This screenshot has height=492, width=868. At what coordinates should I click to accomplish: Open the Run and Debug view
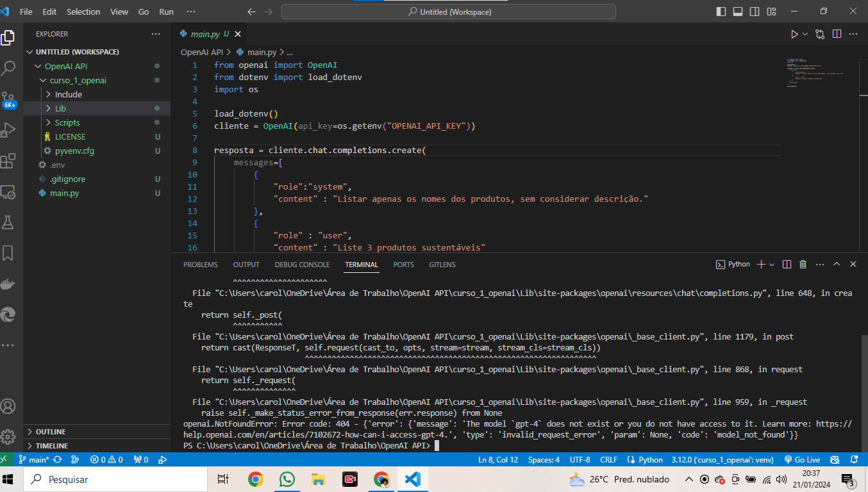[8, 129]
